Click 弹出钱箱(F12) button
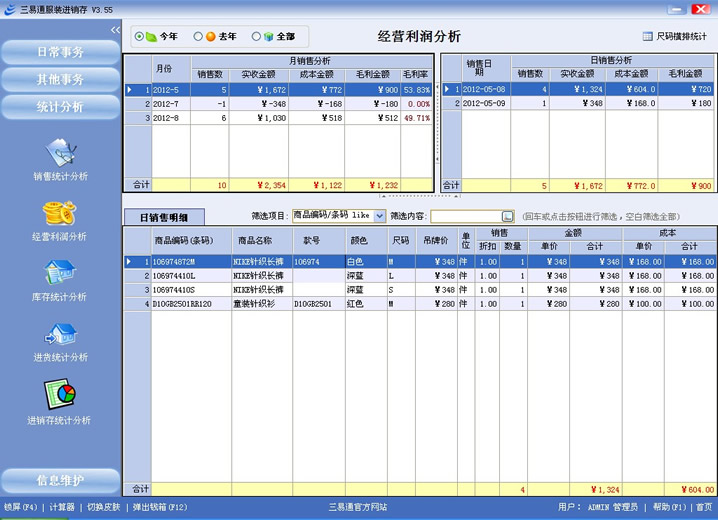This screenshot has width=718, height=520. 160,507
